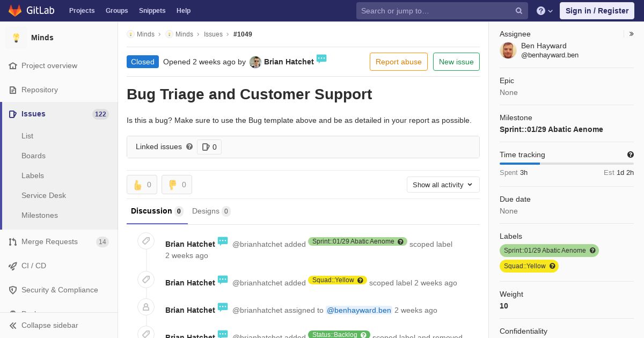The height and width of the screenshot is (338, 644).
Task: Click the linked issues count badge
Action: [x=209, y=147]
